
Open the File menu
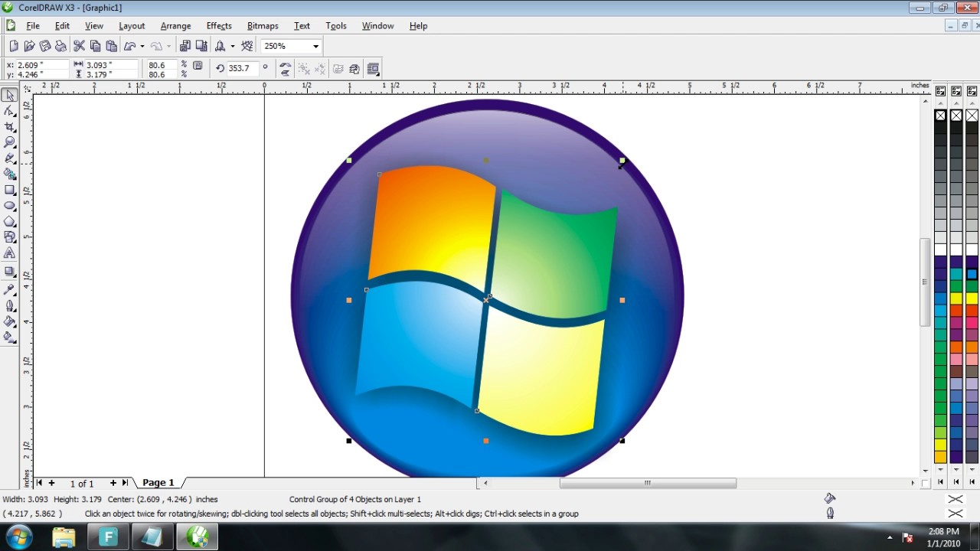click(33, 25)
